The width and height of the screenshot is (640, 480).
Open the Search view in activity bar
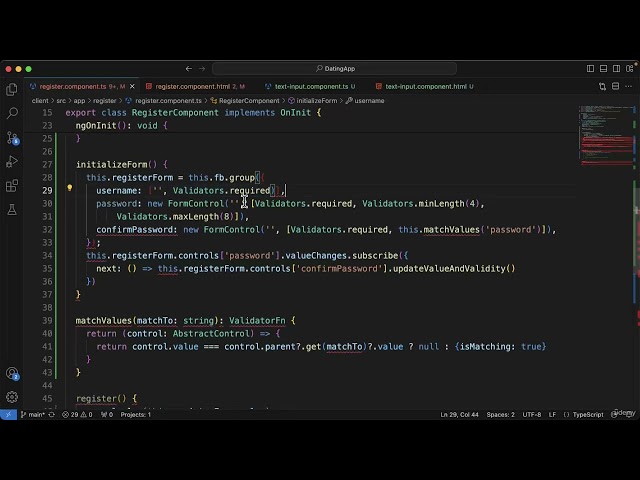[x=12, y=113]
